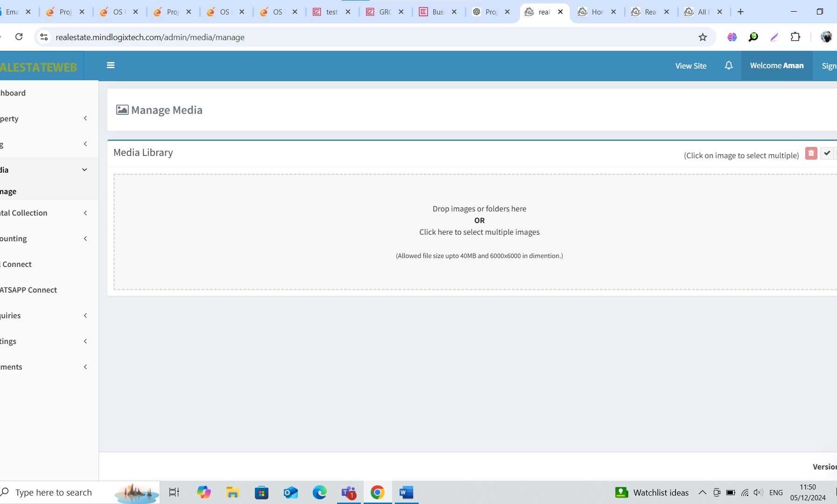The width and height of the screenshot is (837, 504).
Task: Click the magnifier search extension icon
Action: (753, 37)
